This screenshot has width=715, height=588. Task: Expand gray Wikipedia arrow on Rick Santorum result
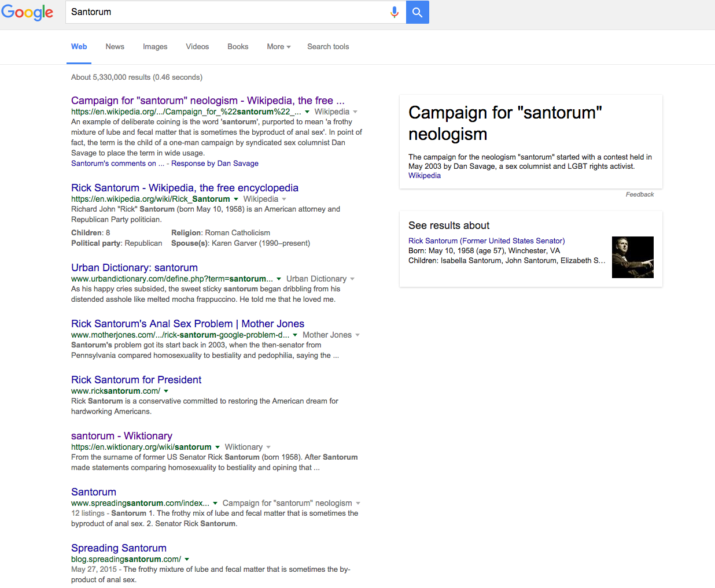(284, 199)
